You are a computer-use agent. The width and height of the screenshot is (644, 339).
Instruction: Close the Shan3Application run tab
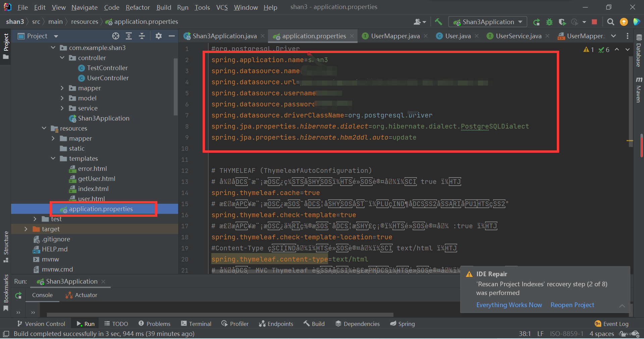point(103,281)
